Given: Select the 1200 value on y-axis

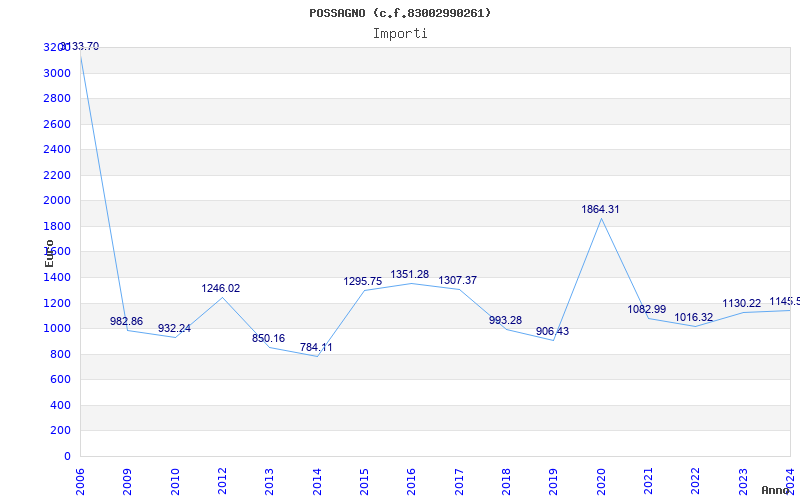Looking at the screenshot, I should click(x=57, y=303).
